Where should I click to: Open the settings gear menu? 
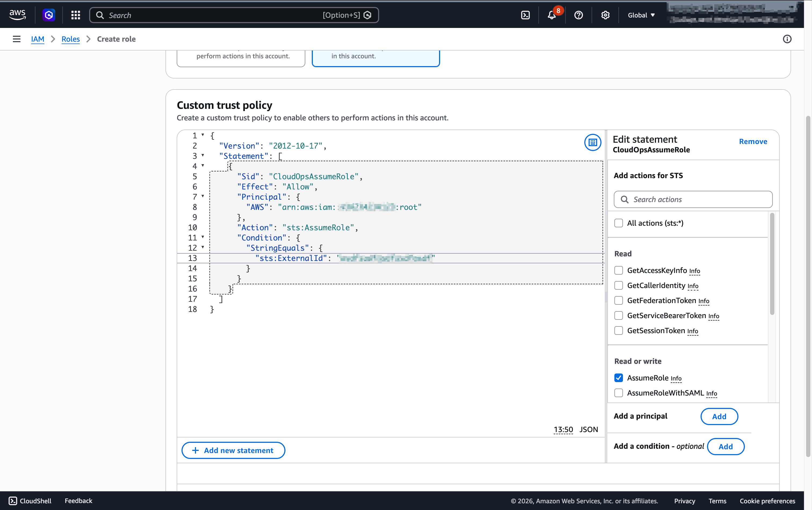point(606,15)
